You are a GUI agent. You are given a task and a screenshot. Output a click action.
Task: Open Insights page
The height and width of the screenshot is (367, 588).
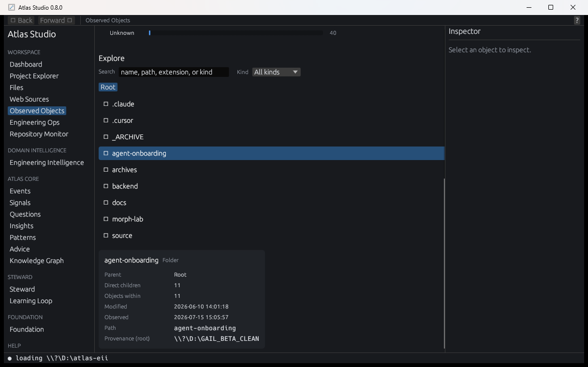tap(21, 226)
